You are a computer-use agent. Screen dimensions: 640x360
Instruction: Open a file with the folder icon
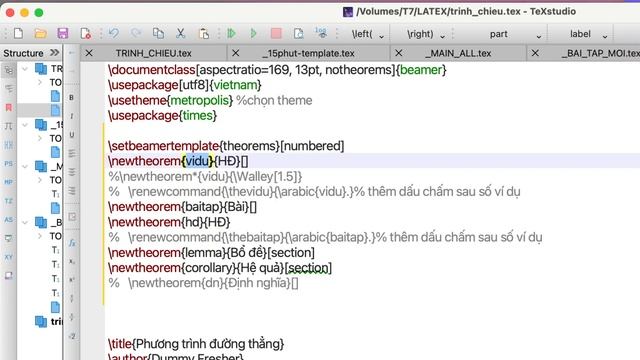(40, 33)
